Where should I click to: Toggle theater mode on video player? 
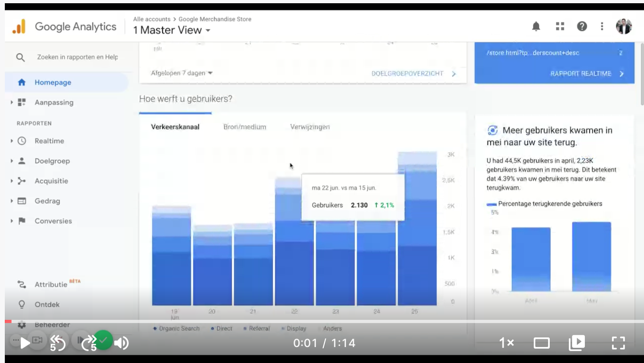541,343
